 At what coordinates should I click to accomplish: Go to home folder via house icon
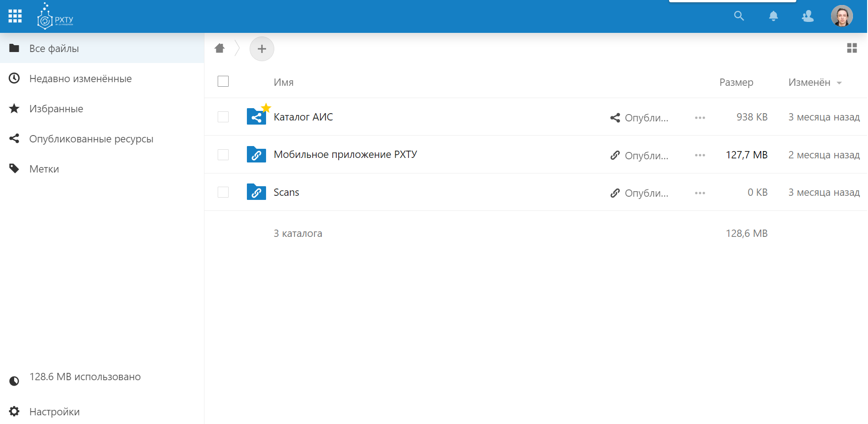coord(220,48)
